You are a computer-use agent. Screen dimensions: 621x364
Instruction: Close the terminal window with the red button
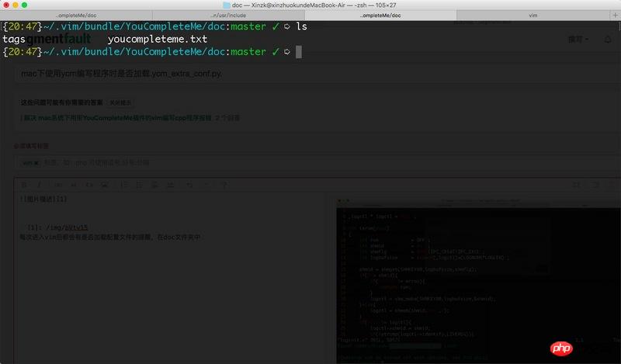(6, 5)
